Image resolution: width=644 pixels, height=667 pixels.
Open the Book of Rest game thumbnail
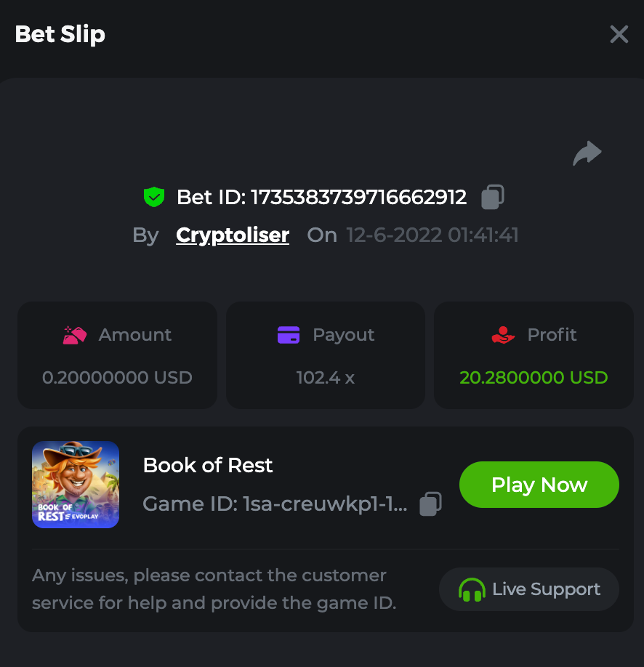[x=76, y=485]
